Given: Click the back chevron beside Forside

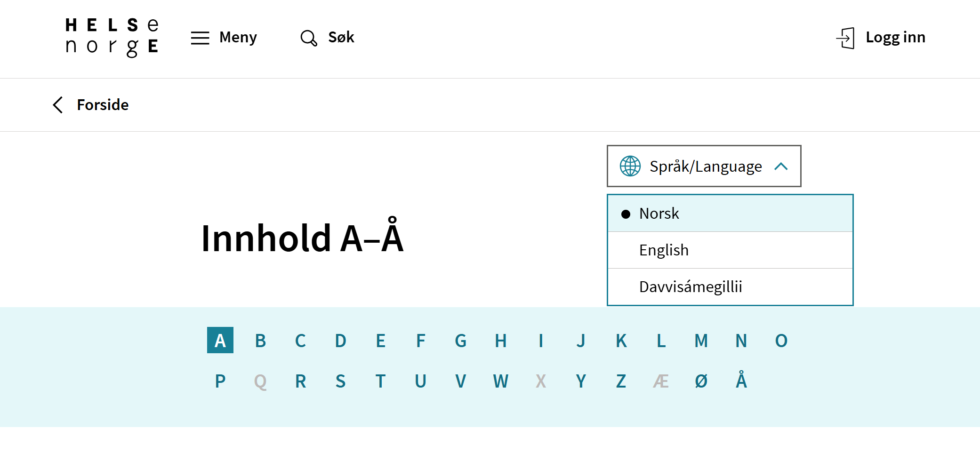Looking at the screenshot, I should [x=58, y=105].
